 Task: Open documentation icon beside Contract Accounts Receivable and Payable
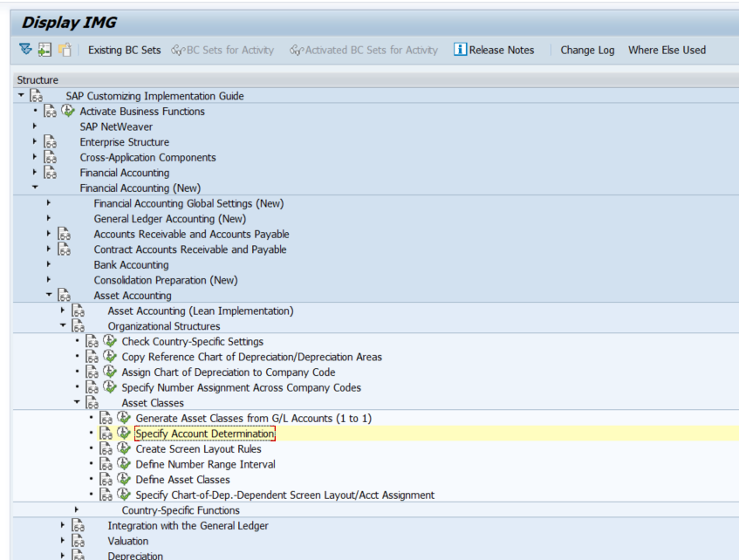64,249
